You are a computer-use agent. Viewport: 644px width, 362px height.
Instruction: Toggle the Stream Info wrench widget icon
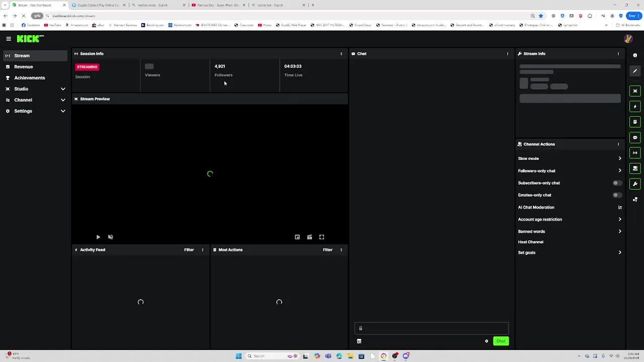[x=635, y=184]
